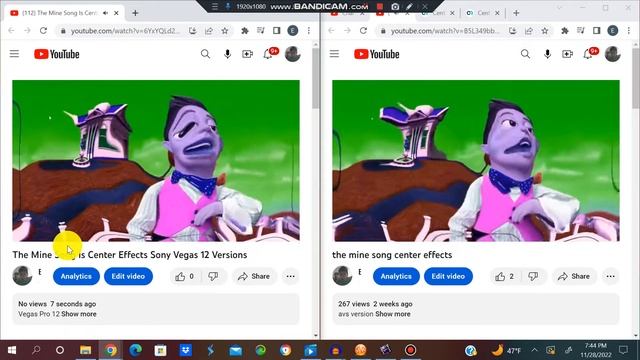640x360 pixels.
Task: Expand description with Show more under right video
Action: (x=393, y=314)
